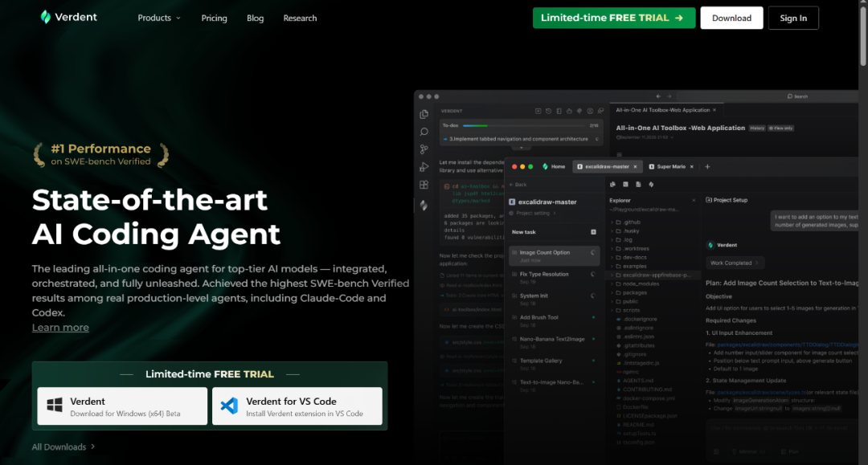Switch to the Super Mario tab

pos(669,166)
